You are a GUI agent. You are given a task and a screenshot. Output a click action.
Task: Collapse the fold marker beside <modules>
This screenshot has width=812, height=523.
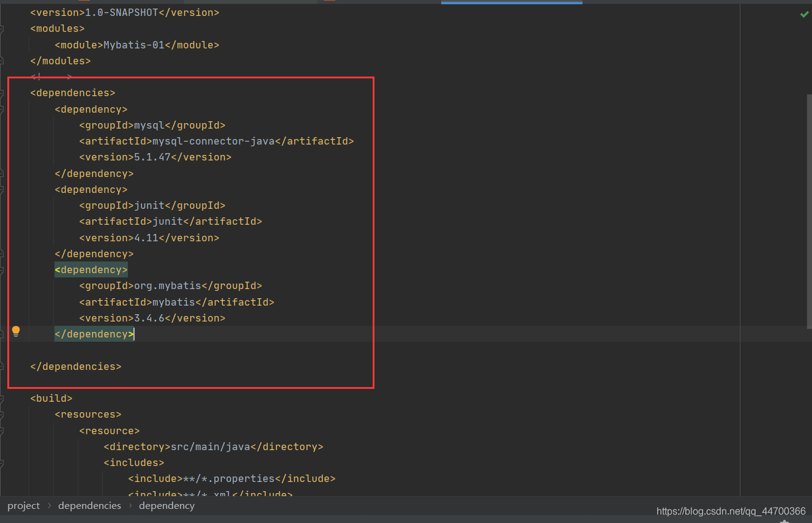[x=2, y=29]
